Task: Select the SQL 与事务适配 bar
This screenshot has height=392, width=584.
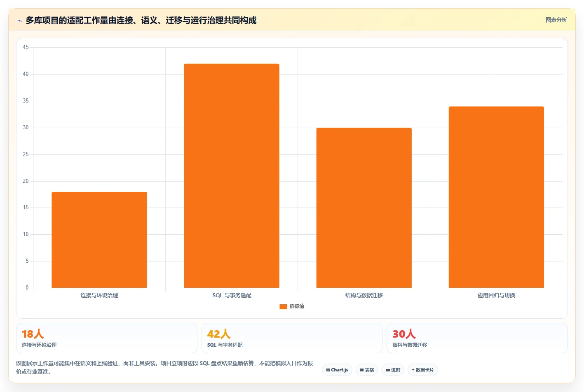Action: pos(232,176)
